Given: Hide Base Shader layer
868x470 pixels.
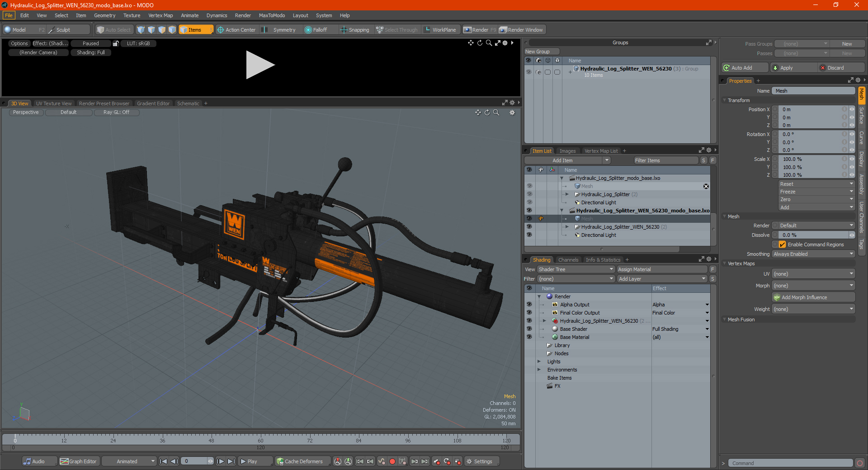Looking at the screenshot, I should [529, 329].
